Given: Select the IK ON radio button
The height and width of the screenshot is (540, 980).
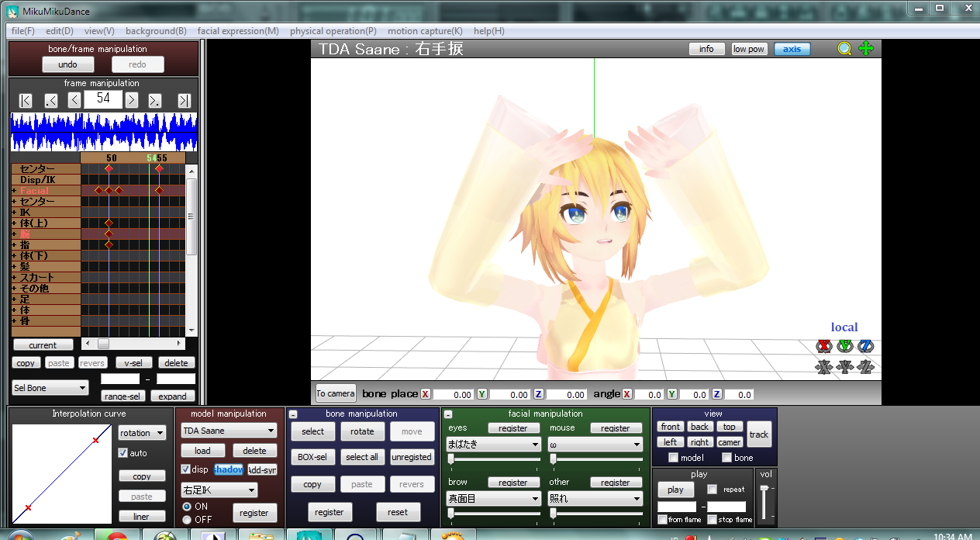Looking at the screenshot, I should (x=186, y=507).
